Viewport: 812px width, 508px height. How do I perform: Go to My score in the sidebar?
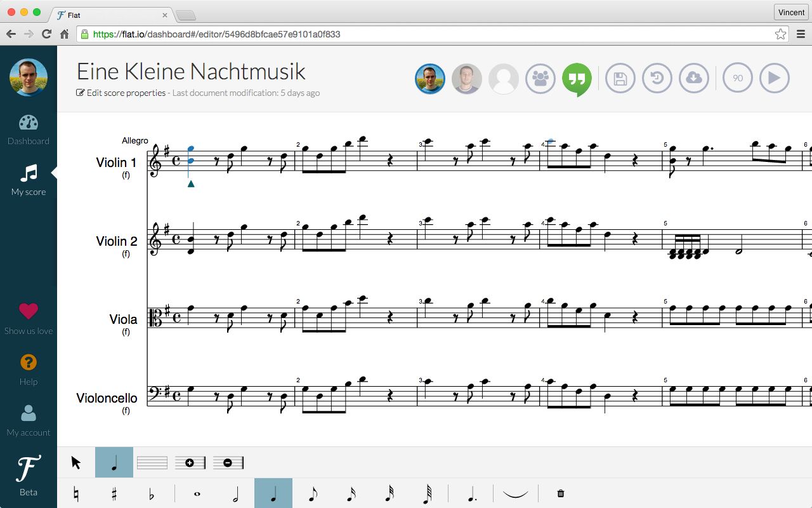(x=29, y=180)
